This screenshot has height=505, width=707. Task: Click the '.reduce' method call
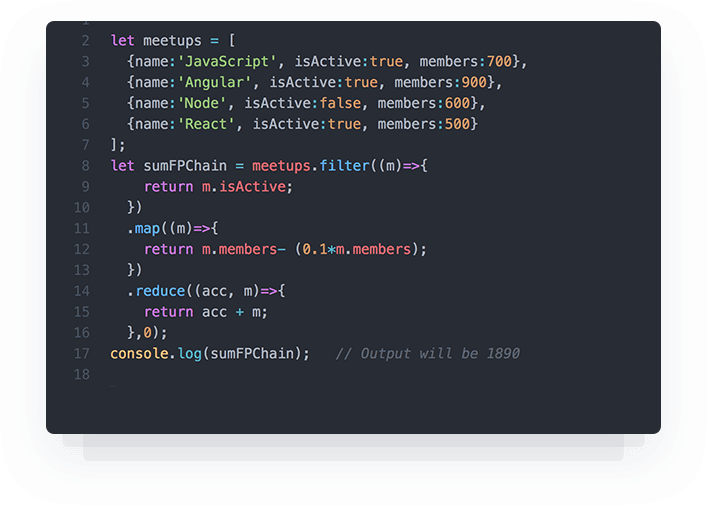156,291
